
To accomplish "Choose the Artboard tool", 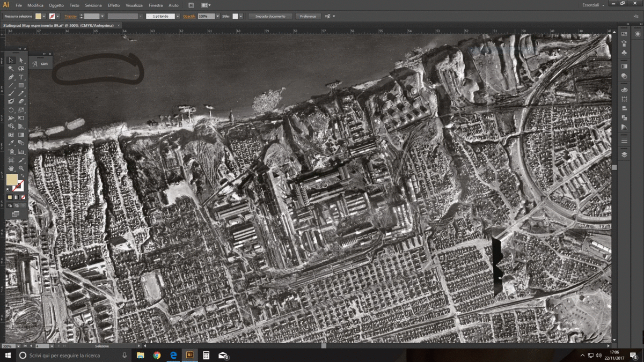I will pyautogui.click(x=11, y=160).
